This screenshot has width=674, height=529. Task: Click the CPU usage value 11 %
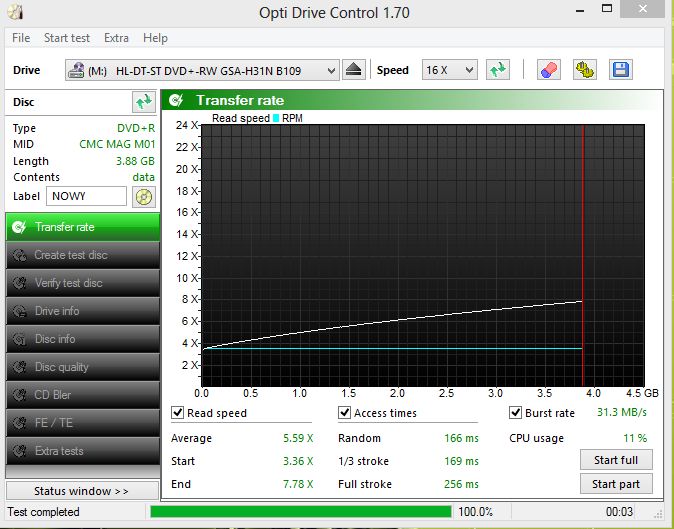[x=635, y=438]
